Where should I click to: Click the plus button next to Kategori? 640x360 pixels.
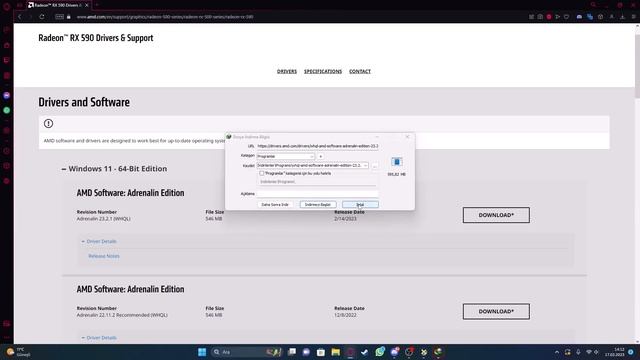pos(320,156)
